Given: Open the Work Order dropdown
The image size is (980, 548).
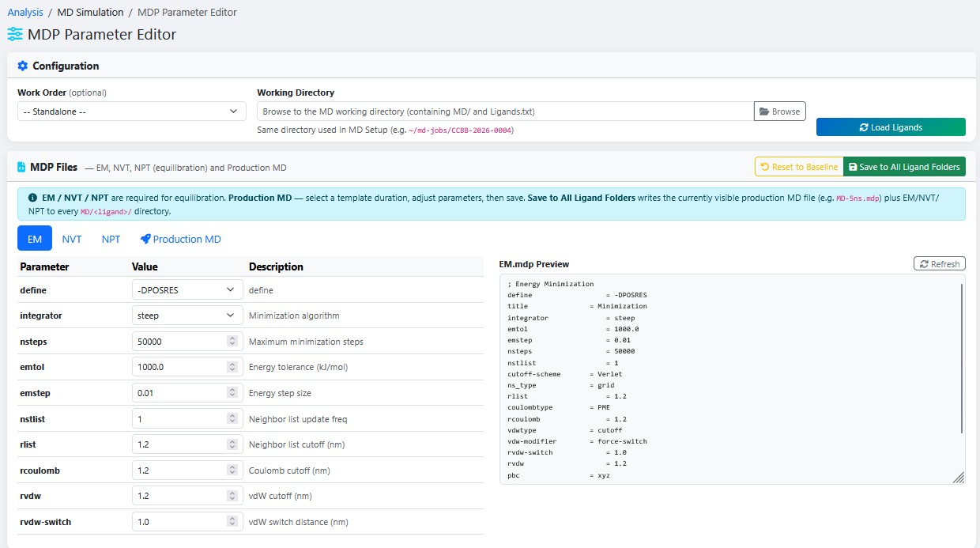Looking at the screenshot, I should (132, 111).
